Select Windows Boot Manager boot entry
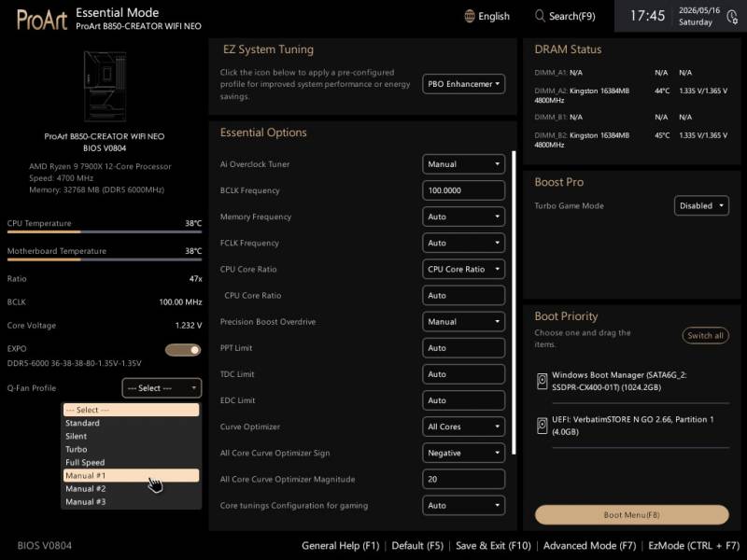Screen dimensions: 747x560 coord(632,382)
